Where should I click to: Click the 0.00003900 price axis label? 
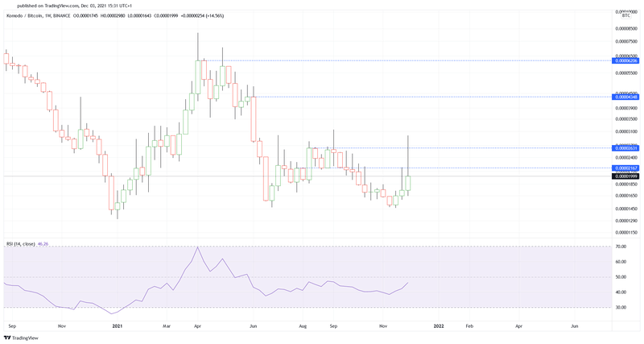click(x=626, y=108)
